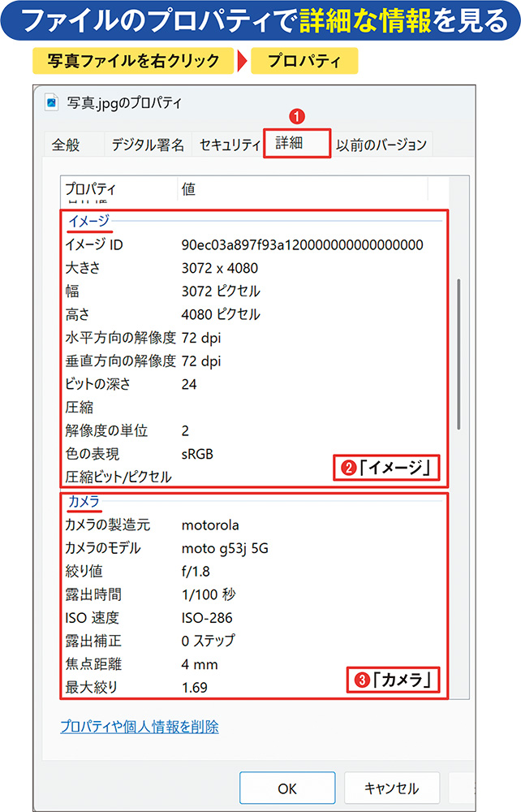Viewport: 521px width, 812px height.
Task: Select the カメラのモデル label
Action: 102,548
